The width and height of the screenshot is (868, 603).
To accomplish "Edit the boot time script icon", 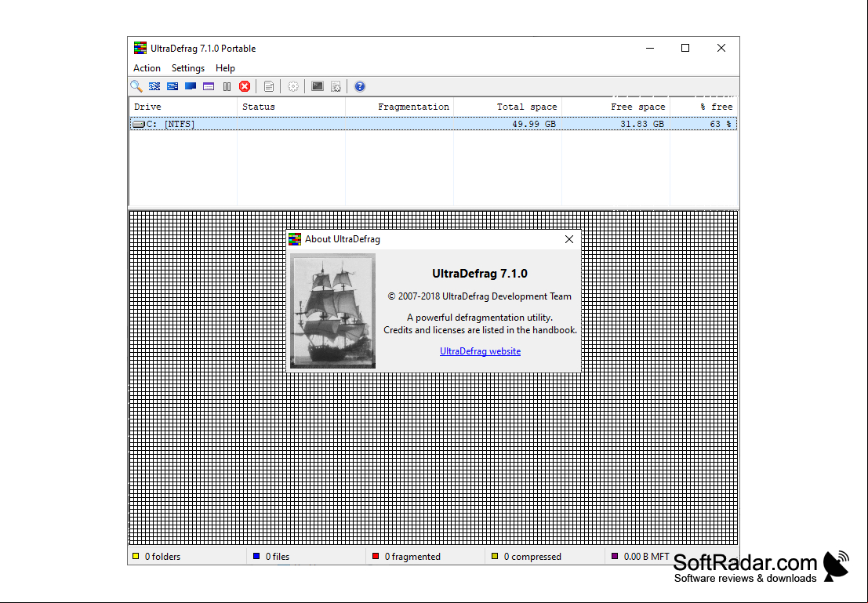I will (x=336, y=86).
